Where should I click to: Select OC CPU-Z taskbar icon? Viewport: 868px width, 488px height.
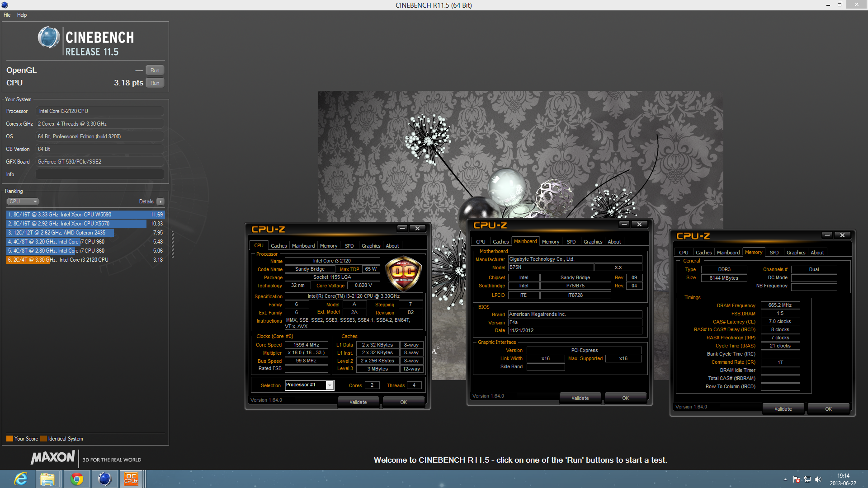[x=131, y=479]
